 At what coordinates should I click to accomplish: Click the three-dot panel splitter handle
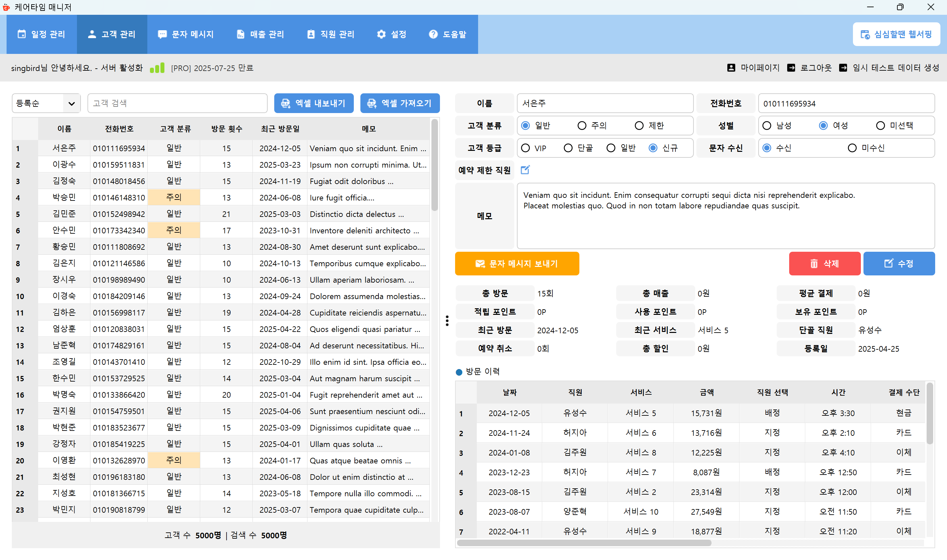[x=447, y=321]
